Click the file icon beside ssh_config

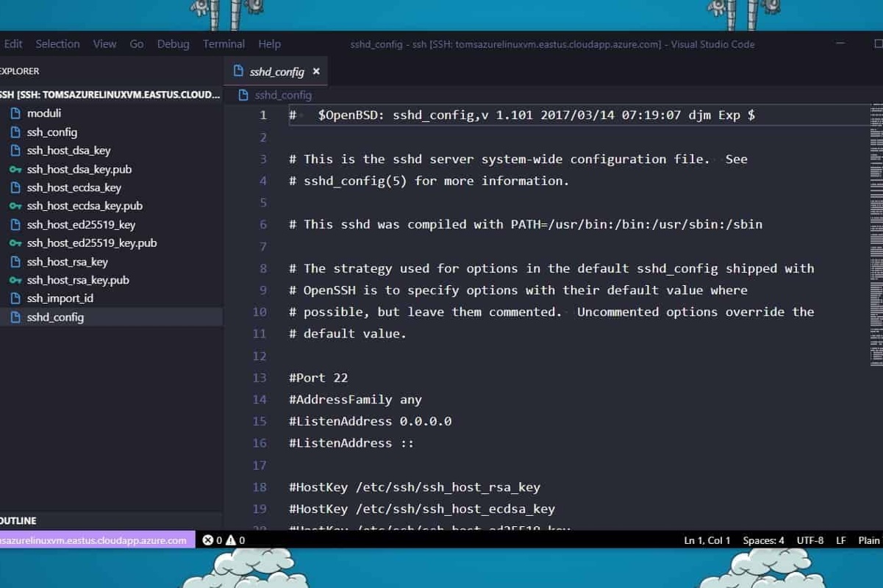[15, 132]
